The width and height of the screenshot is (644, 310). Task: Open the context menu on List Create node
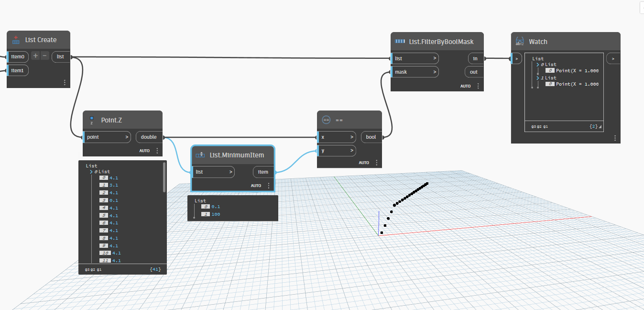65,82
